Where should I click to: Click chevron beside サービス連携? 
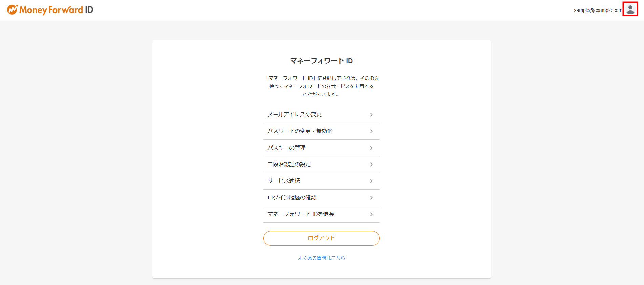pos(371,181)
